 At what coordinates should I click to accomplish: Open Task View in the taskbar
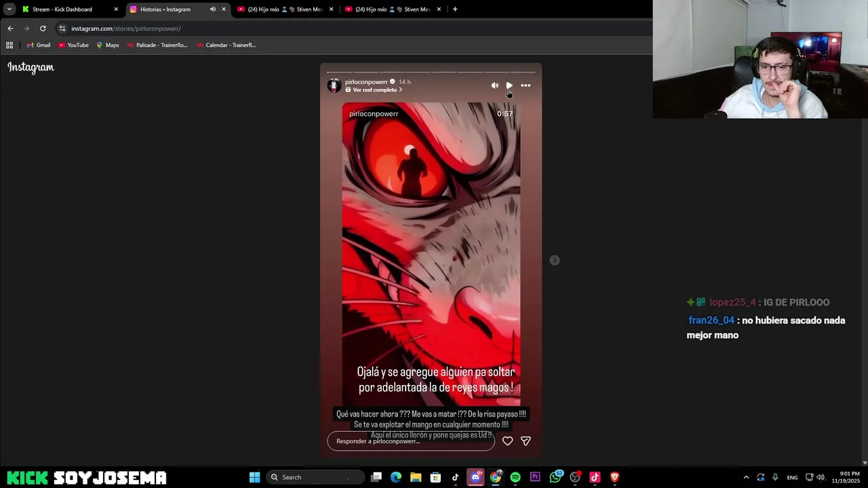point(376,477)
